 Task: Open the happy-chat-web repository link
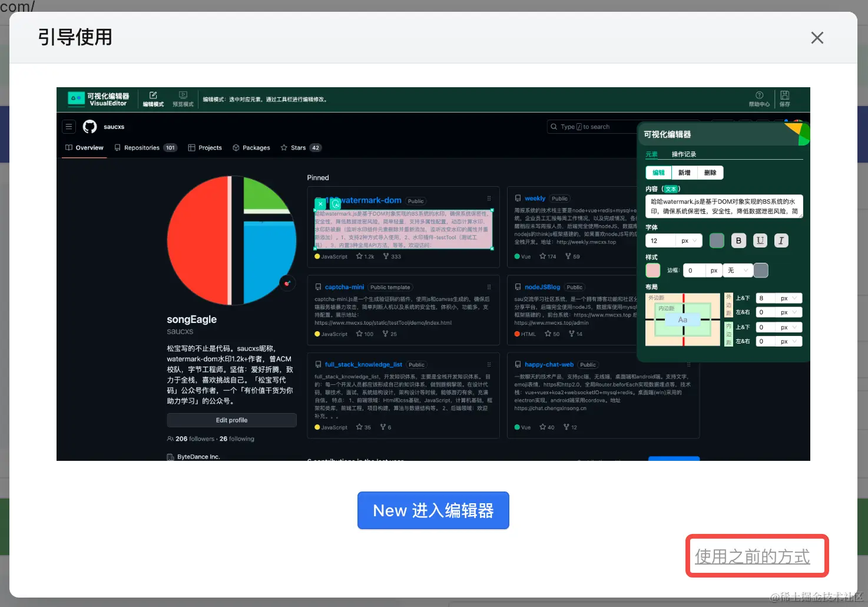(549, 365)
